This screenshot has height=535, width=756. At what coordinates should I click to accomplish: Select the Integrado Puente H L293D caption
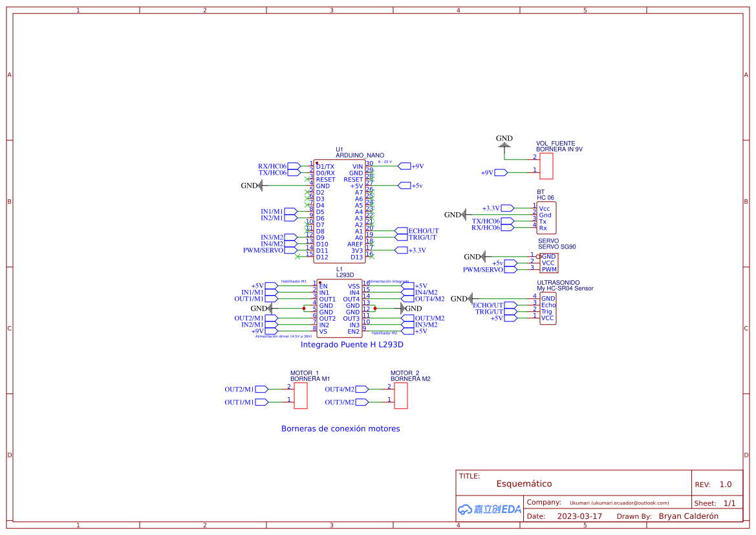[x=352, y=345]
